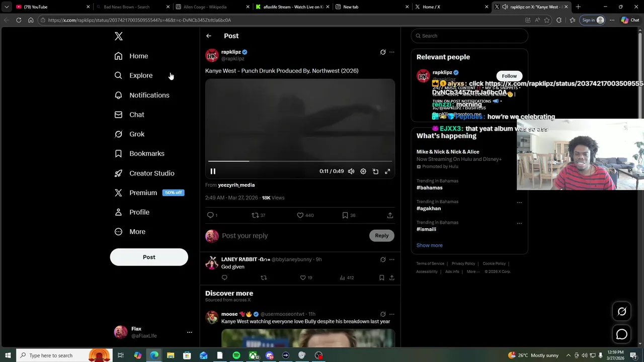Open more options on rapklipz post
The image size is (644, 362).
coord(392,52)
